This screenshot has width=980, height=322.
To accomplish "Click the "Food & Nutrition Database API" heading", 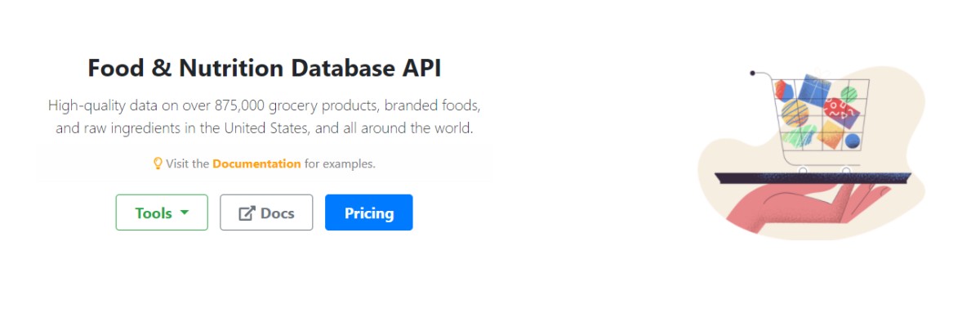I will (265, 68).
